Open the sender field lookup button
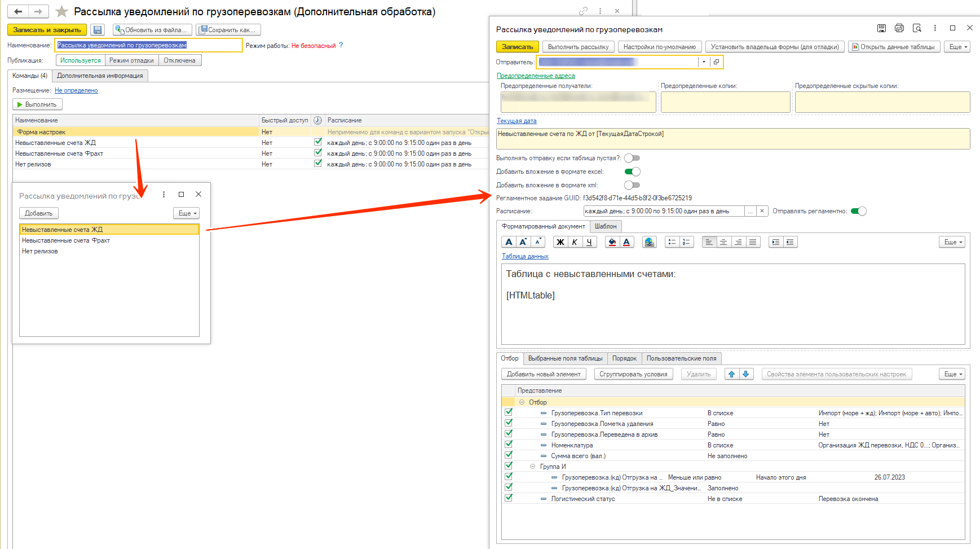The width and height of the screenshot is (980, 549). pyautogui.click(x=716, y=62)
